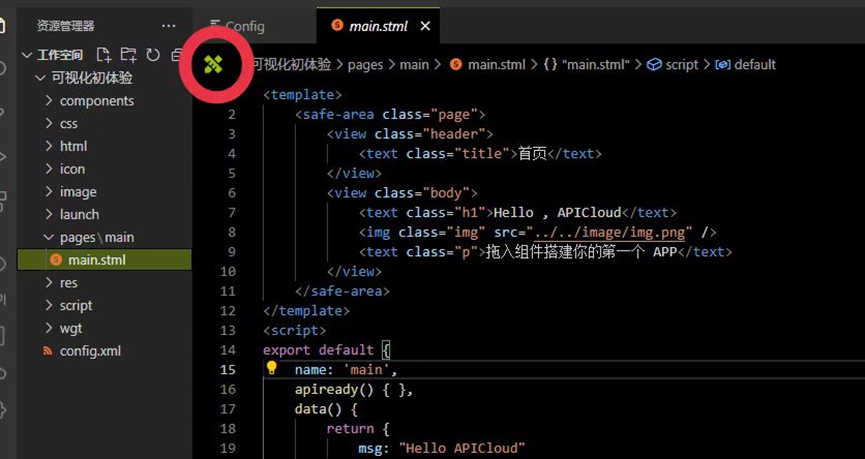The image size is (865, 459).
Task: Click the "Hello APICloud" string on line 19
Action: pyautogui.click(x=462, y=448)
